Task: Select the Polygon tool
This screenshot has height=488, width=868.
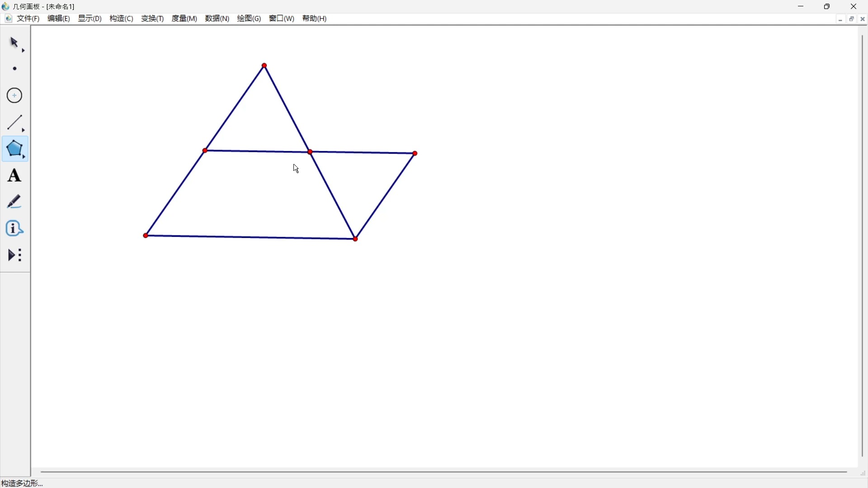Action: [x=15, y=149]
